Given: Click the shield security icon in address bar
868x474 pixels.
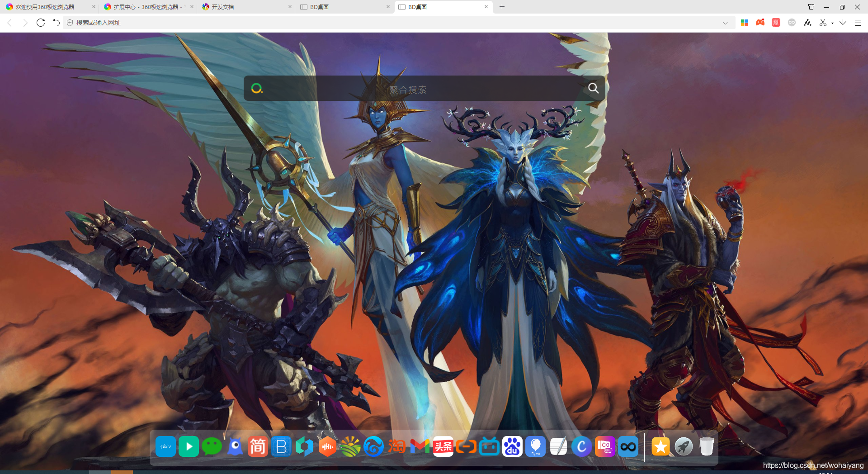Looking at the screenshot, I should 70,23.
